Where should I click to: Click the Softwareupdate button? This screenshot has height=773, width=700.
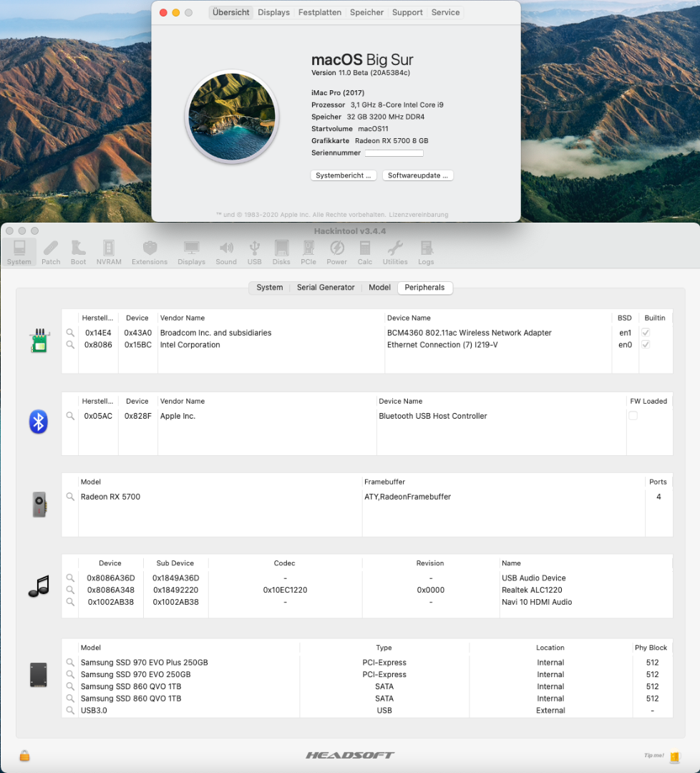click(x=418, y=175)
